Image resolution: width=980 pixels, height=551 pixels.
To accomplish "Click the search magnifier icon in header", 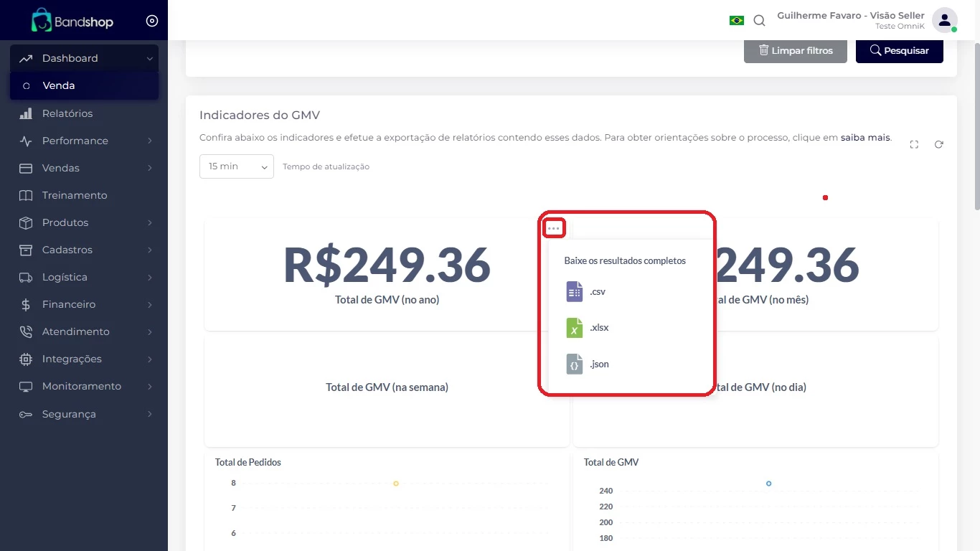I will click(759, 21).
